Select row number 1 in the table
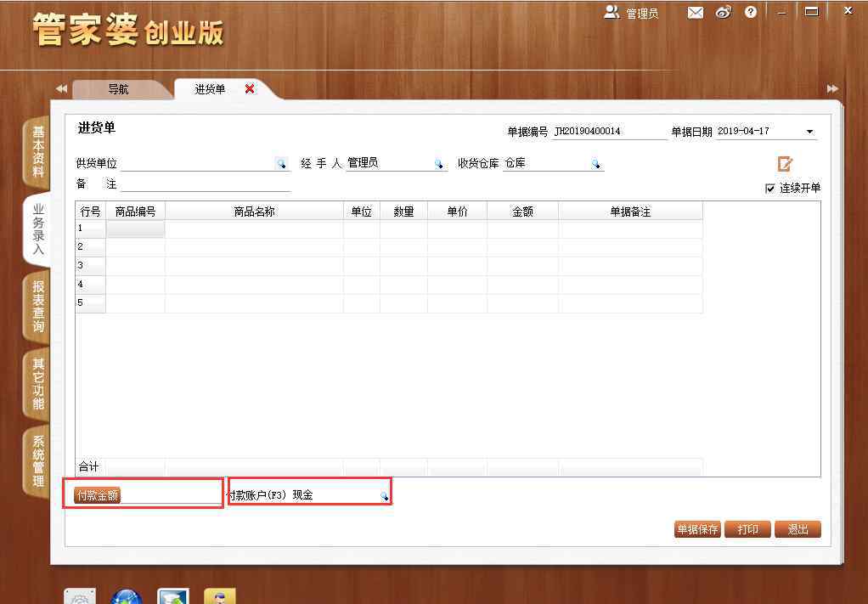The height and width of the screenshot is (604, 868). pos(90,229)
